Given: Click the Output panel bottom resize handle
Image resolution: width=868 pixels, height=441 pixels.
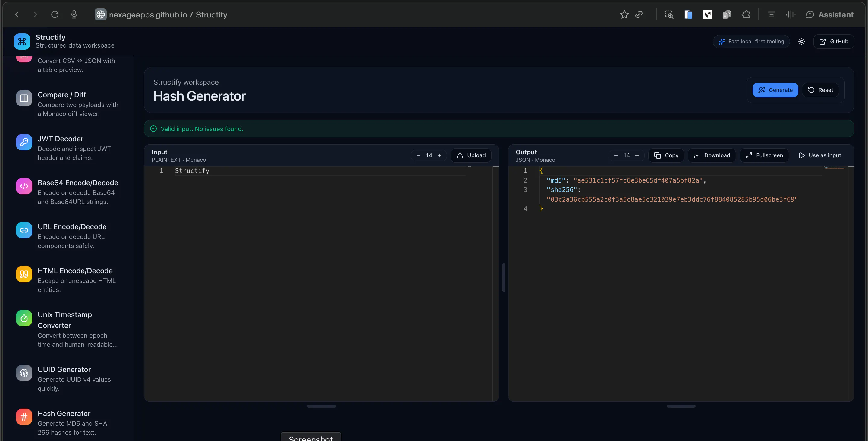Looking at the screenshot, I should click(x=681, y=406).
